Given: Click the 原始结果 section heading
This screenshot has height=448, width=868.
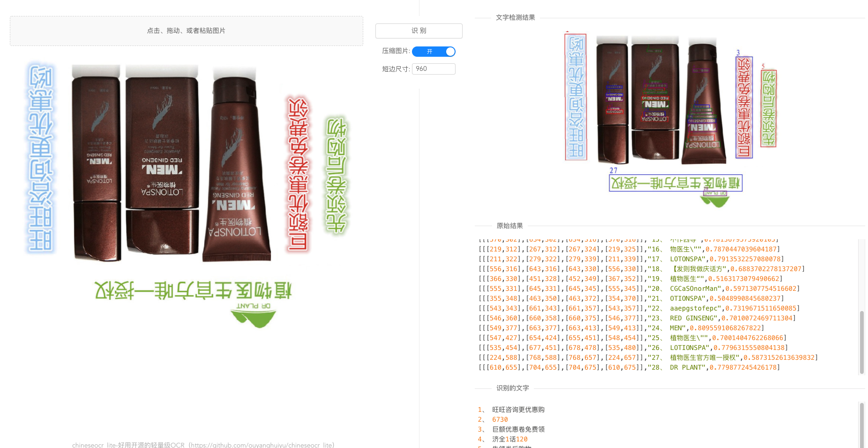Looking at the screenshot, I should (509, 226).
